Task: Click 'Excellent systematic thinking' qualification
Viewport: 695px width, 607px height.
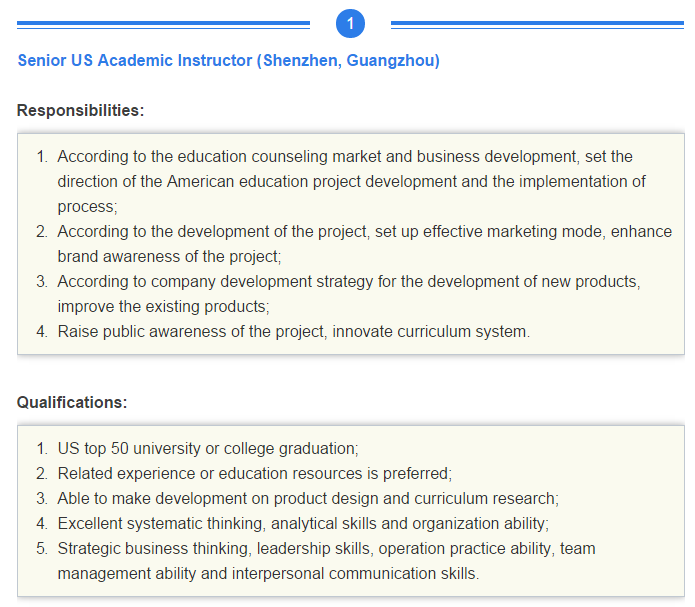Action: [303, 524]
